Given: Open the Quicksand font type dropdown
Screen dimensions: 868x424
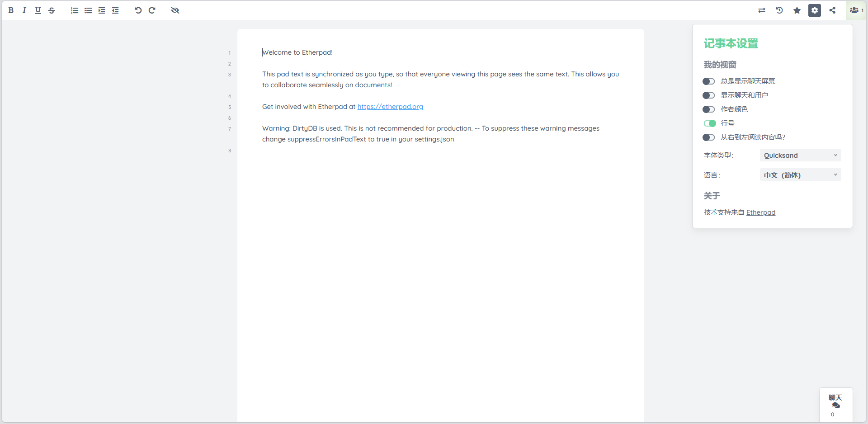Looking at the screenshot, I should (x=800, y=155).
